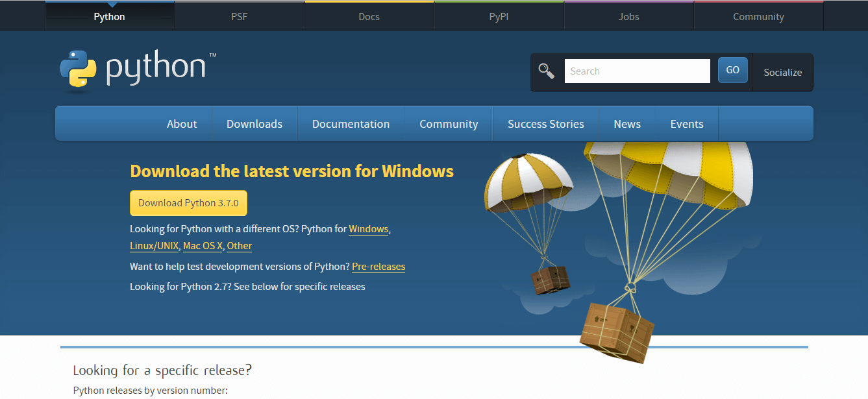Follow the Other OS link
868x399 pixels.
point(240,246)
